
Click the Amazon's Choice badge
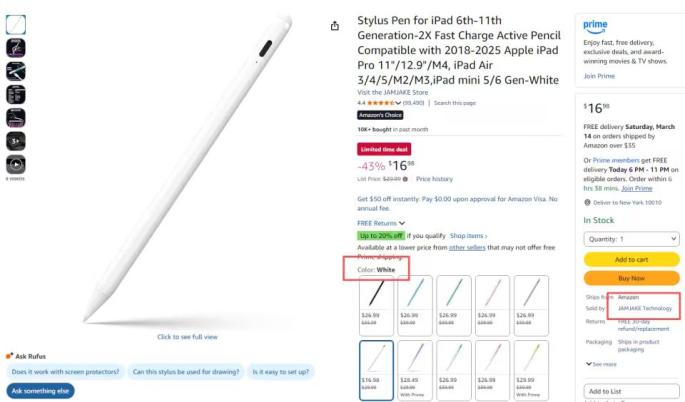coord(380,115)
